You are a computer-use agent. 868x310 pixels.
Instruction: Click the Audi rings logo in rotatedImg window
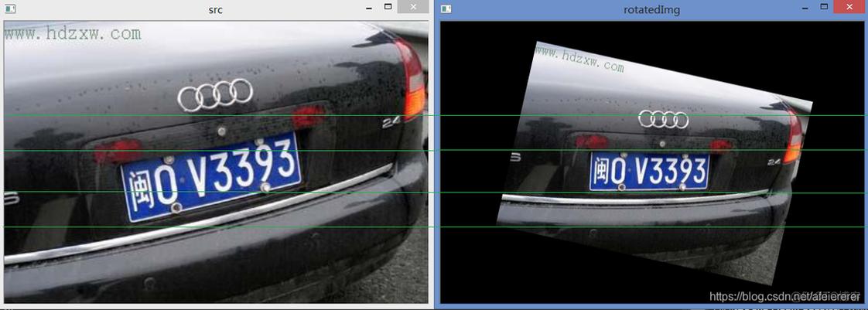(663, 119)
